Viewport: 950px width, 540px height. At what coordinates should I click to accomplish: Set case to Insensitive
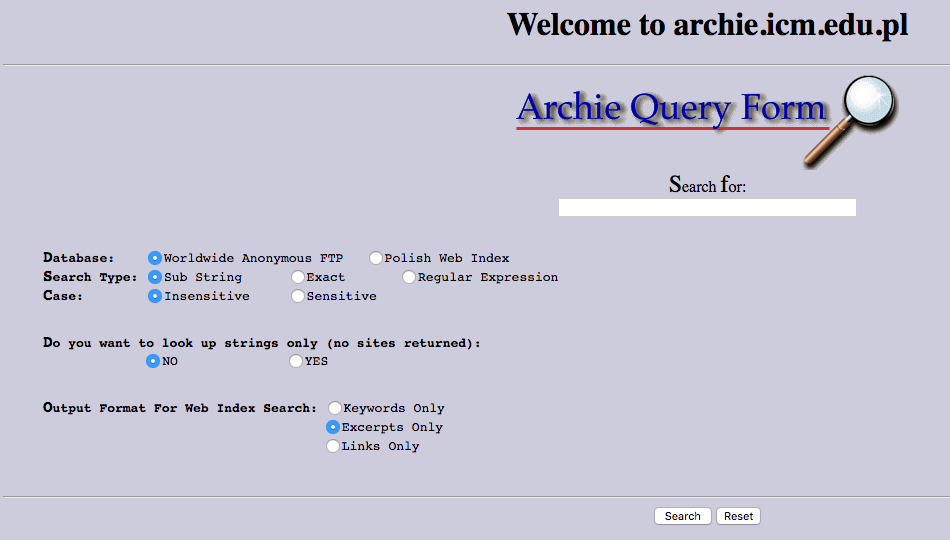click(154, 296)
